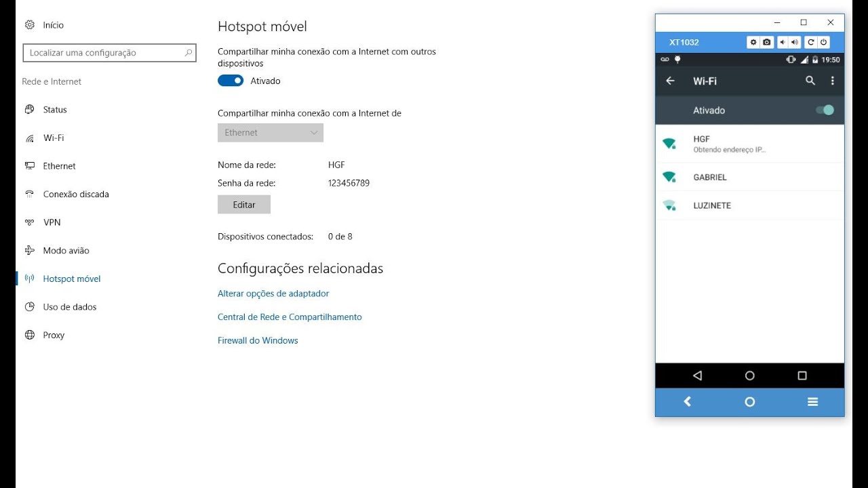Maximize the XT1032 emulator window
The width and height of the screenshot is (868, 488).
pyautogui.click(x=804, y=22)
